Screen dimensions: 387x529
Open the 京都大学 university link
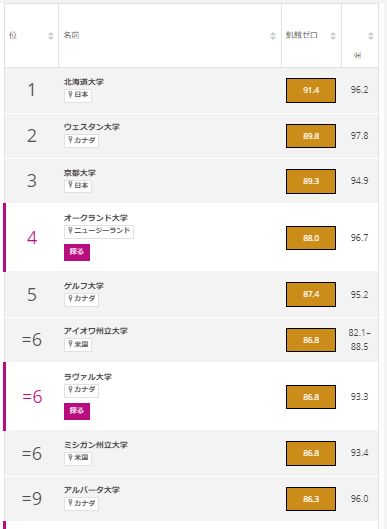point(80,173)
